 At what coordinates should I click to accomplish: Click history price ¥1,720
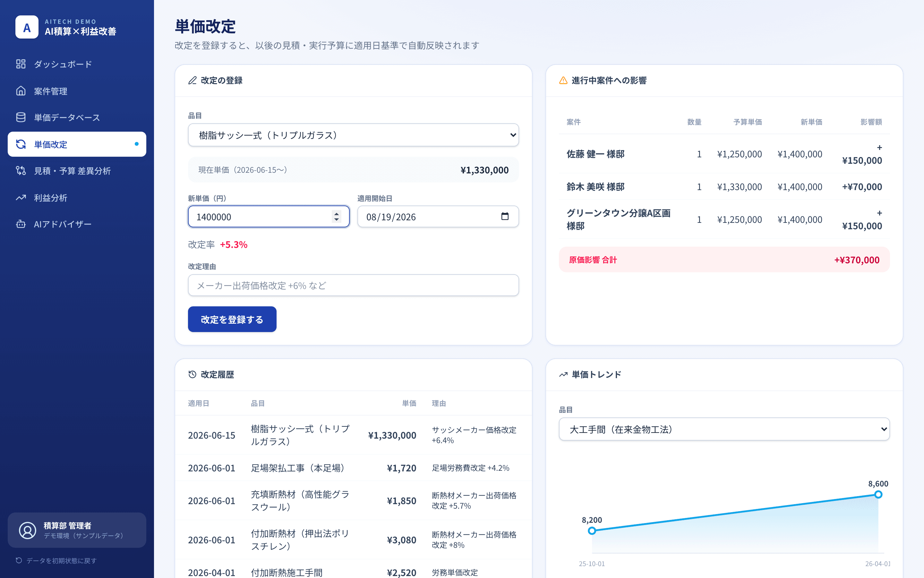[x=402, y=468]
